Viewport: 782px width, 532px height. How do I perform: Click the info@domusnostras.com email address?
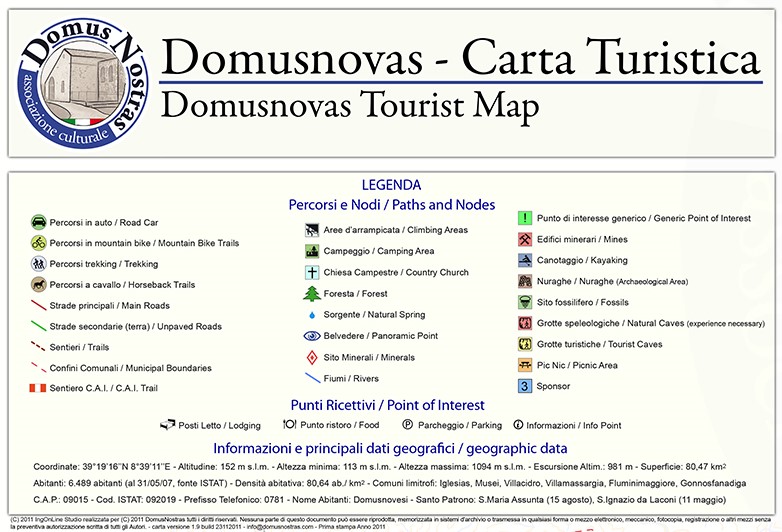coord(278,527)
